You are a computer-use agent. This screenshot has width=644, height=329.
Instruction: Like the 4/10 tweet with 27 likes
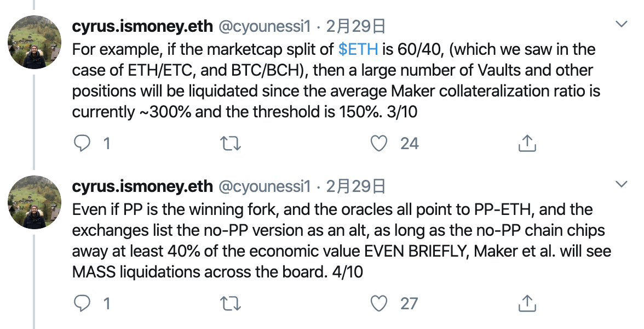click(x=379, y=304)
